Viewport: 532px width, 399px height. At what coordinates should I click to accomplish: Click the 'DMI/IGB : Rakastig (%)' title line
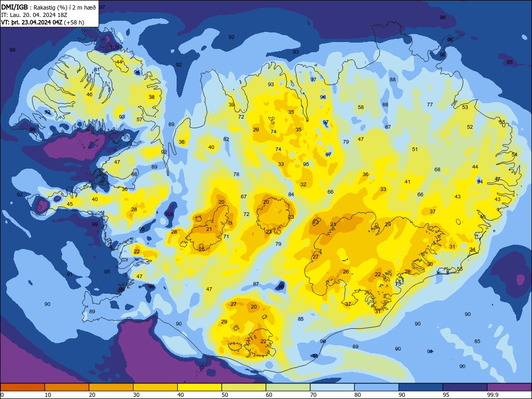[48, 7]
